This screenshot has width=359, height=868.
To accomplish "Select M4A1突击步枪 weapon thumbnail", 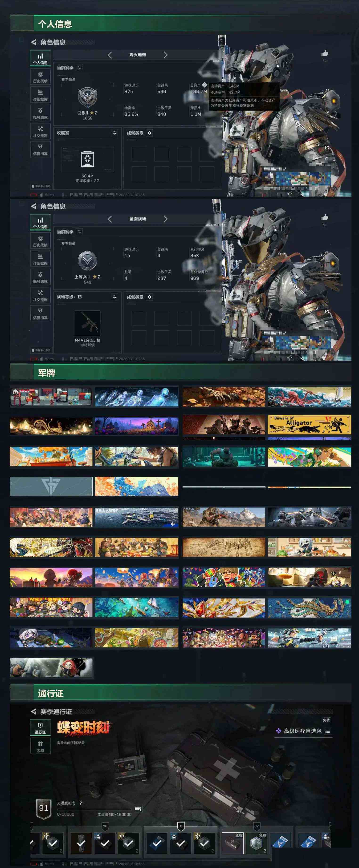I will [87, 323].
